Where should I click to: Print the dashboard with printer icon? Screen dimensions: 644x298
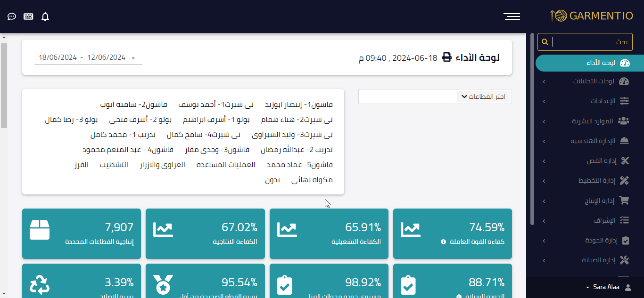[446, 57]
